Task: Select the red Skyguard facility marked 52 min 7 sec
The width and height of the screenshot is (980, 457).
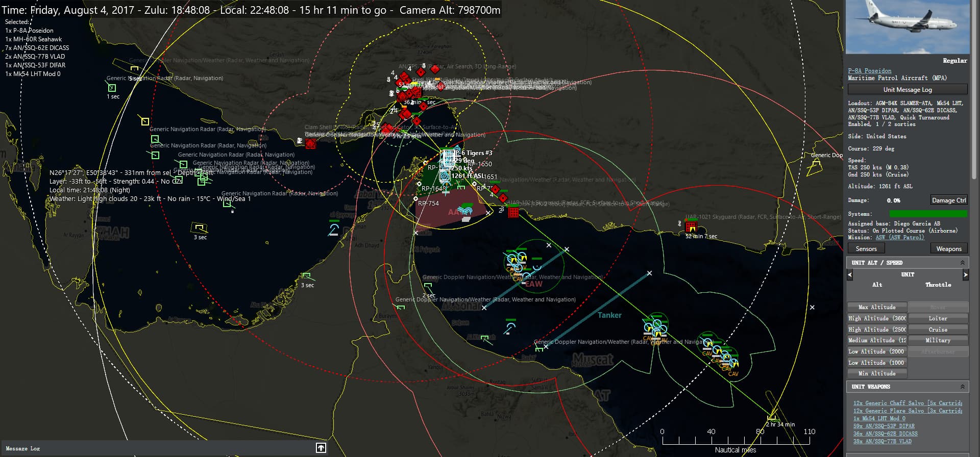Action: (691, 226)
